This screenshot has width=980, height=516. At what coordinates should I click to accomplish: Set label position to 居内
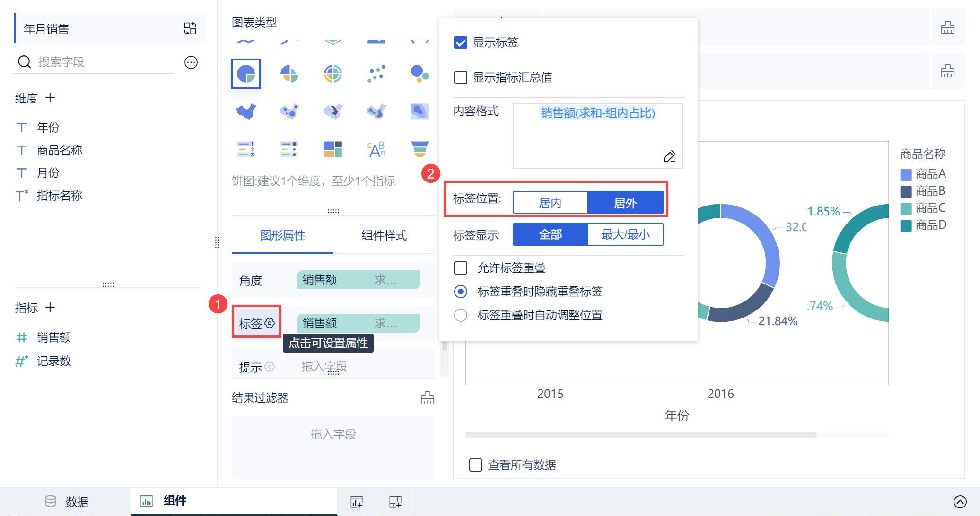(550, 203)
